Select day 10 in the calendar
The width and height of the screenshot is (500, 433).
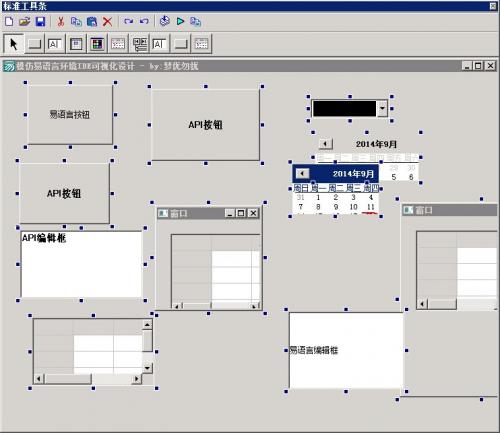coord(353,207)
